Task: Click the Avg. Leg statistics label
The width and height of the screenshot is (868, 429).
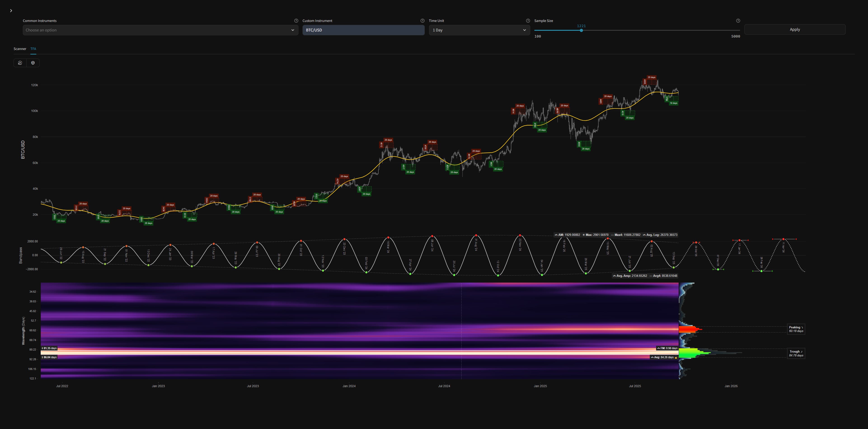Action: pyautogui.click(x=660, y=234)
